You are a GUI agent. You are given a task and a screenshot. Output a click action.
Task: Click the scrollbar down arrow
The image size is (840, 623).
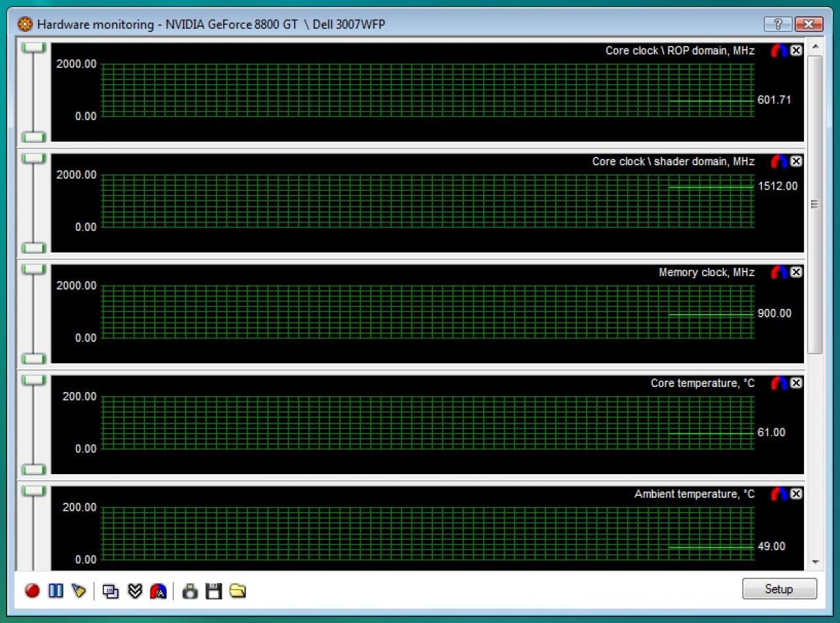(815, 562)
